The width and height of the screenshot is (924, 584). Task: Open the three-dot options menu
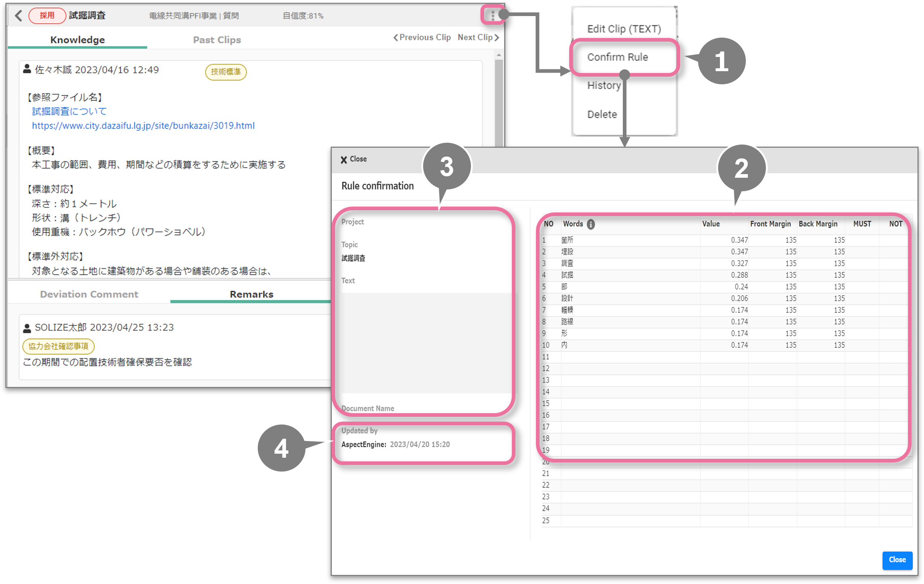click(x=492, y=15)
